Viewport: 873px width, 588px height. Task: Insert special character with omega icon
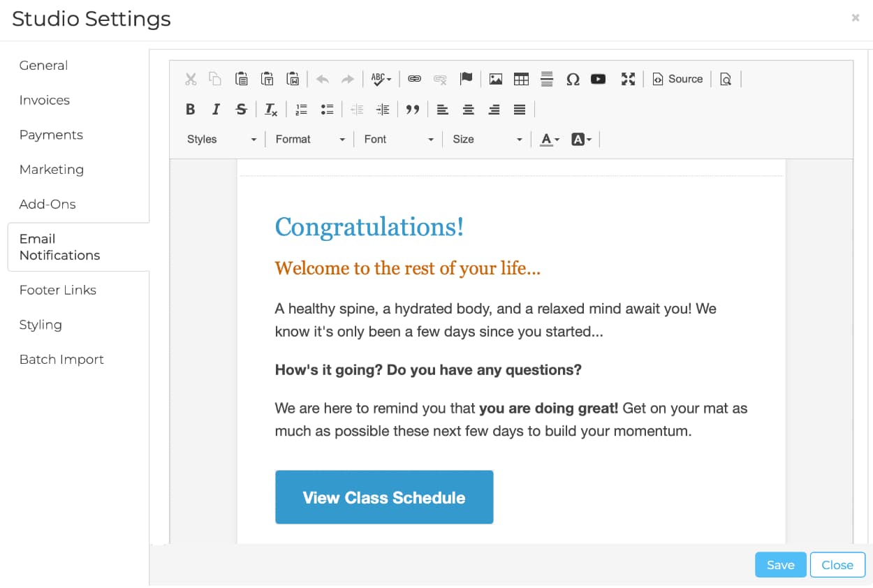pyautogui.click(x=573, y=79)
